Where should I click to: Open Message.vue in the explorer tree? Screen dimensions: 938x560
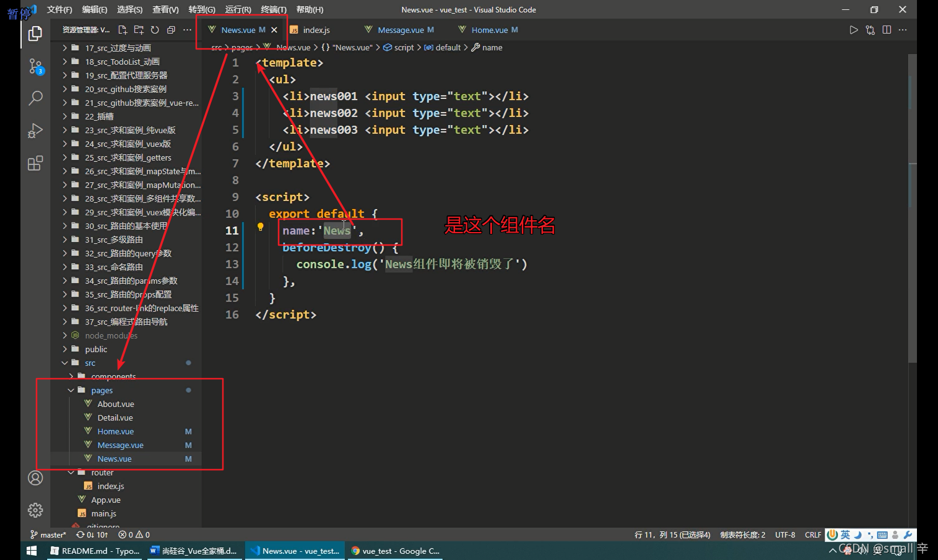pos(127,445)
